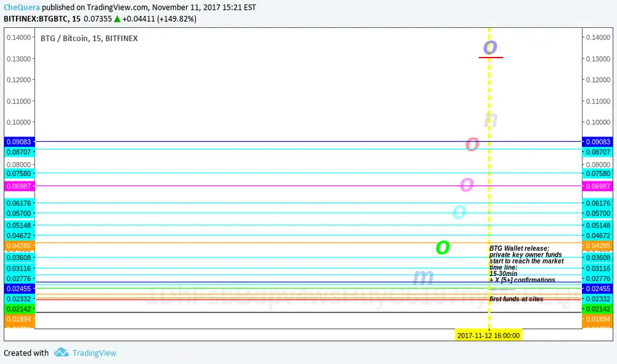Click the publish date November 11, 2017 text

(x=191, y=7)
